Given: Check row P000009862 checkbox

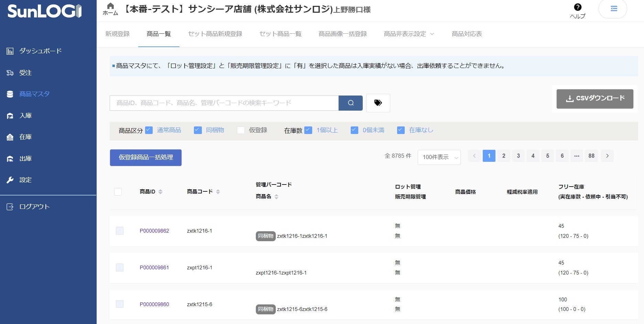Looking at the screenshot, I should pyautogui.click(x=120, y=231).
